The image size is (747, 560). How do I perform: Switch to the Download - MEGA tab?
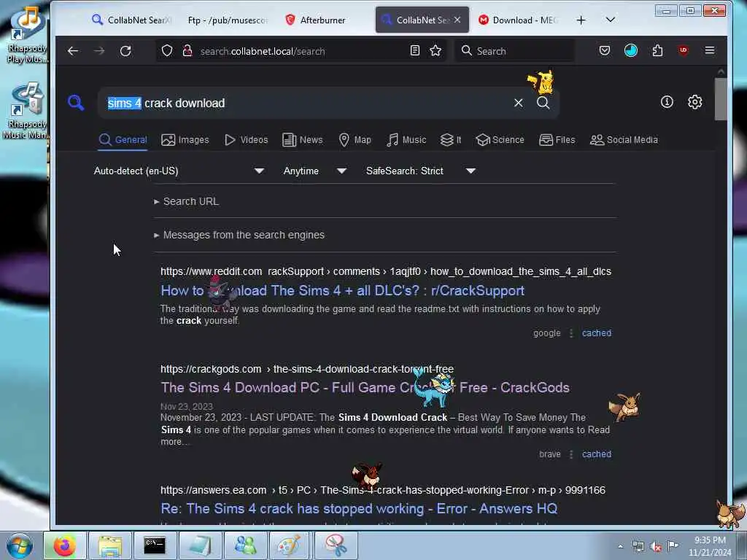(519, 20)
